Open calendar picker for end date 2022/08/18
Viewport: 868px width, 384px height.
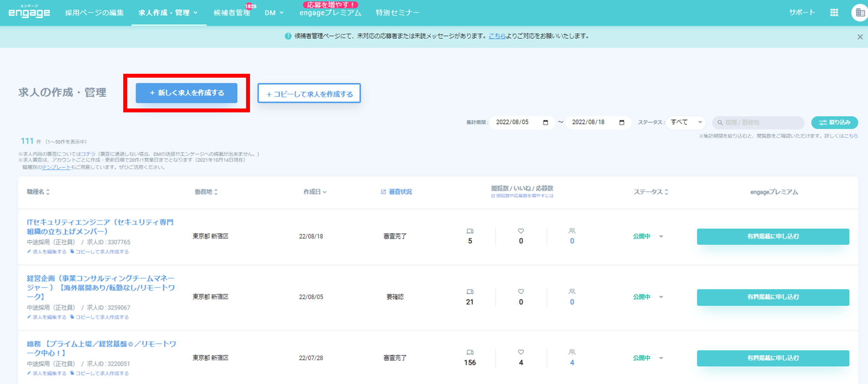(621, 122)
